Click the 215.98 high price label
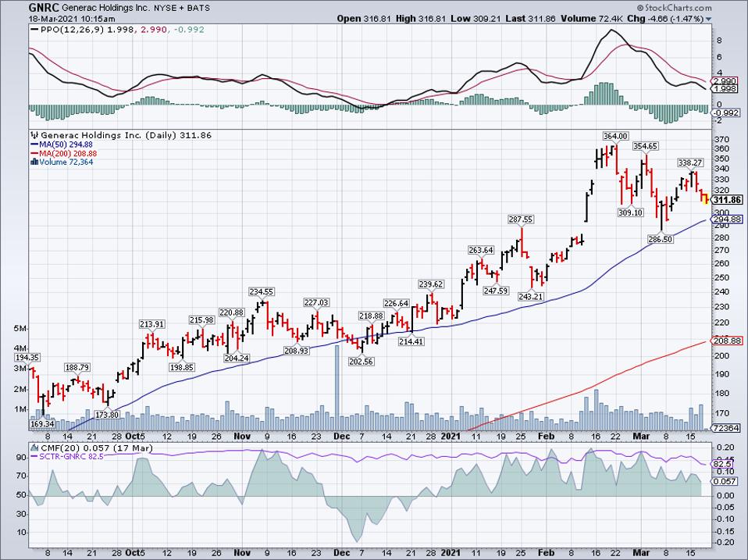The width and height of the screenshot is (748, 560). click(201, 320)
